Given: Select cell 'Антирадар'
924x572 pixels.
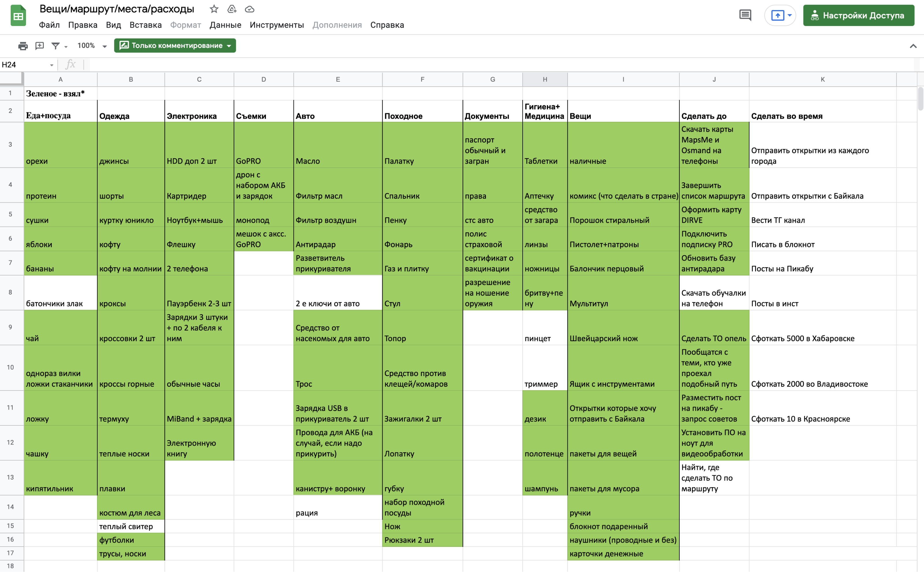Looking at the screenshot, I should click(338, 239).
